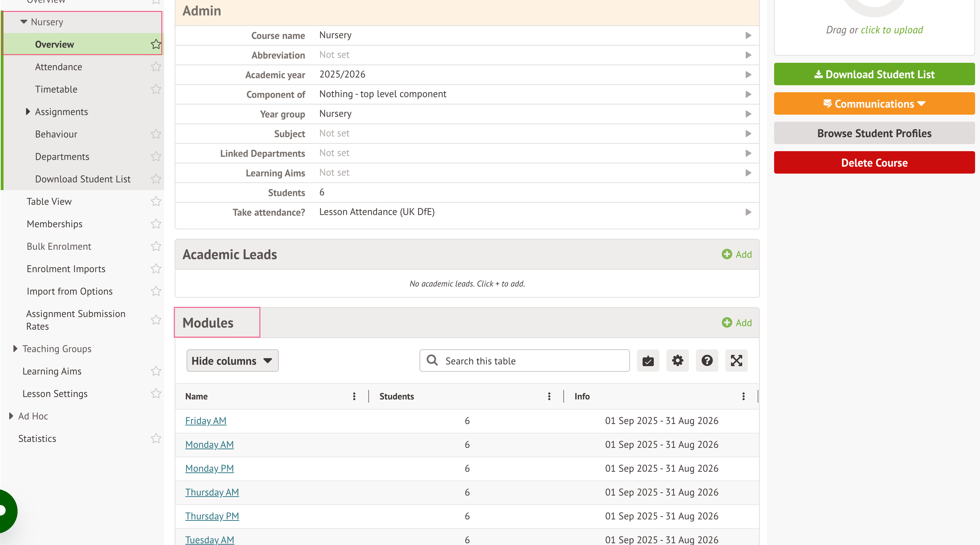Click the Add icon in Academic Leads
The width and height of the screenshot is (980, 545).
click(727, 254)
